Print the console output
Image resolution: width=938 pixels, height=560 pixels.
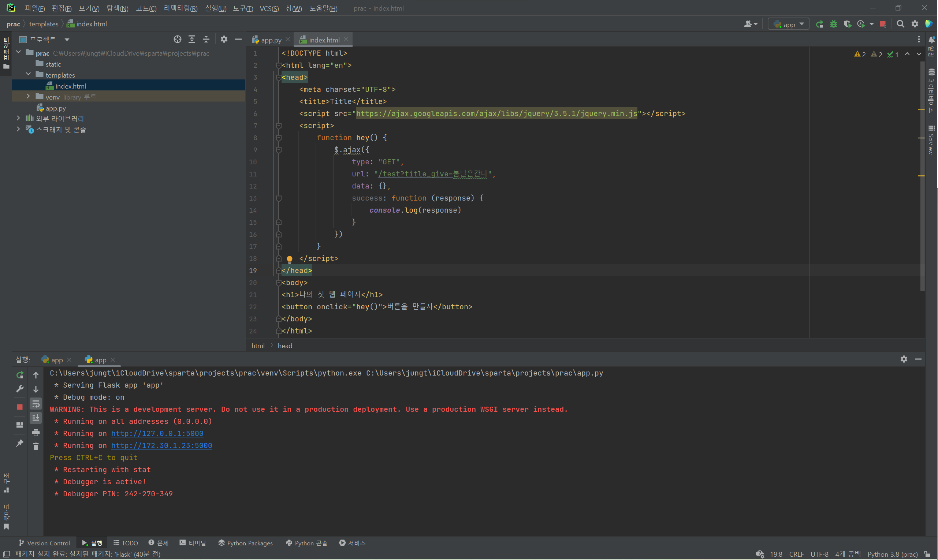[x=36, y=433]
